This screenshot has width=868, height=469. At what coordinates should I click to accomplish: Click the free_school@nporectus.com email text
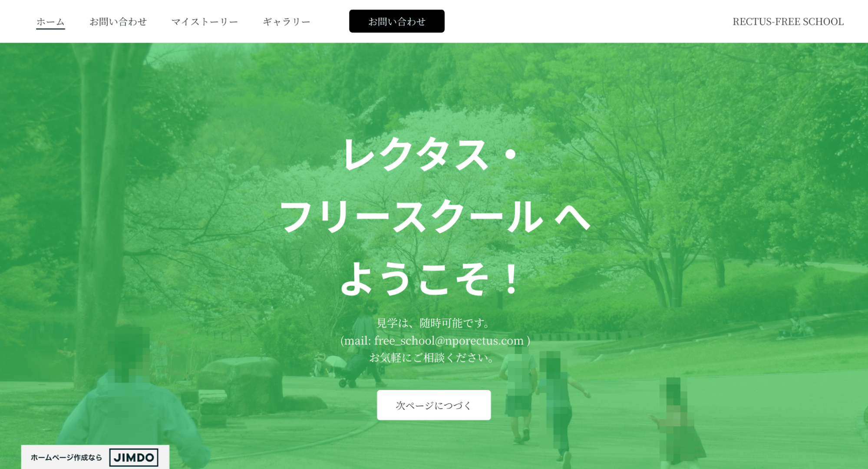(x=449, y=340)
